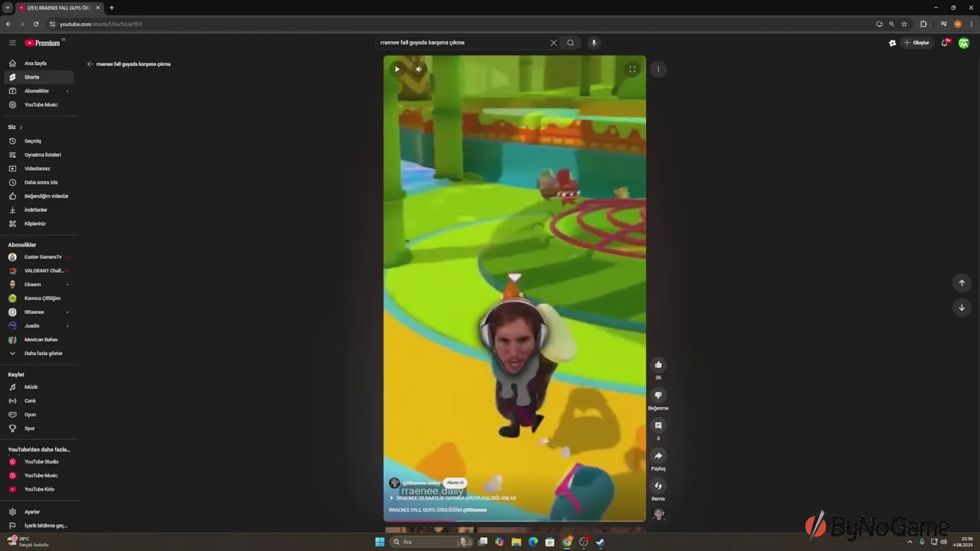Viewport: 980px width, 551px height.
Task: Subscribe with Abone ol button
Action: pos(456,483)
